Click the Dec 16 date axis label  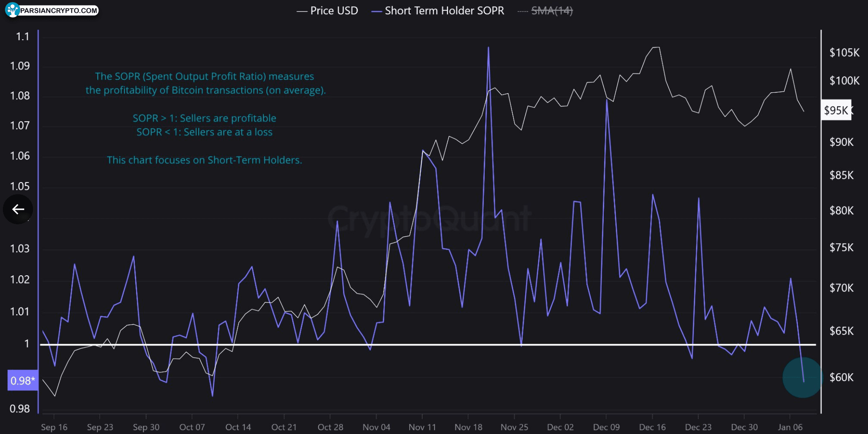652,427
